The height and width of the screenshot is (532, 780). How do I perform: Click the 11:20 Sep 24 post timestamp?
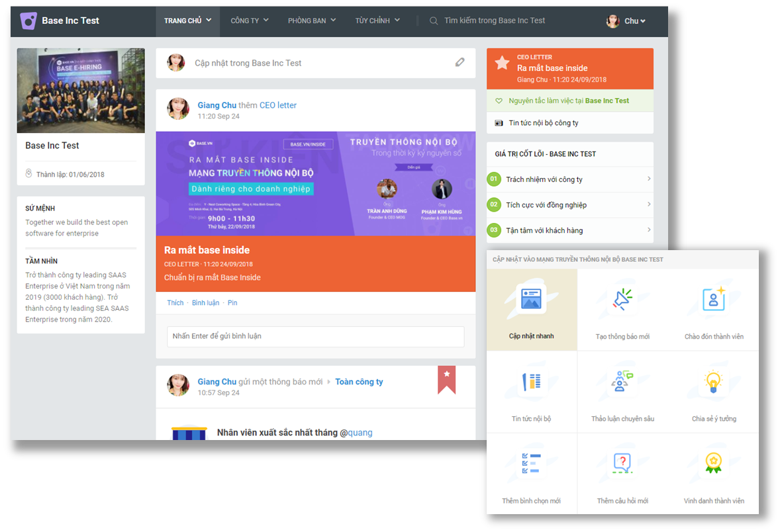pos(219,116)
